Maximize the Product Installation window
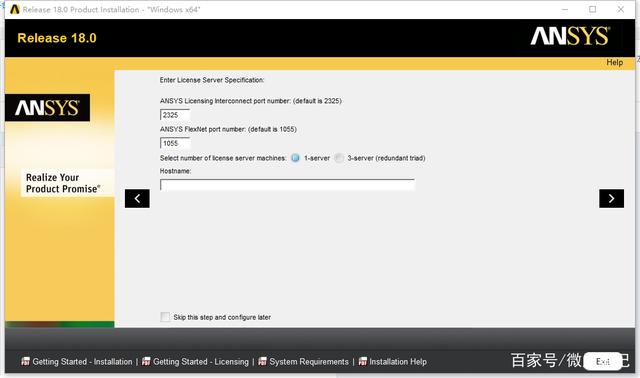This screenshot has height=378, width=640. pos(593,9)
